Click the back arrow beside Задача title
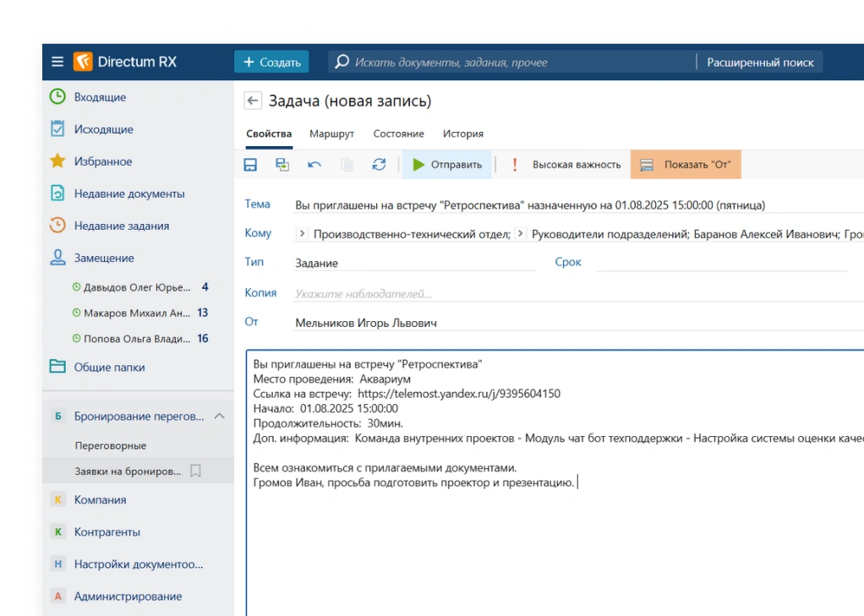The image size is (864, 616). (x=252, y=101)
